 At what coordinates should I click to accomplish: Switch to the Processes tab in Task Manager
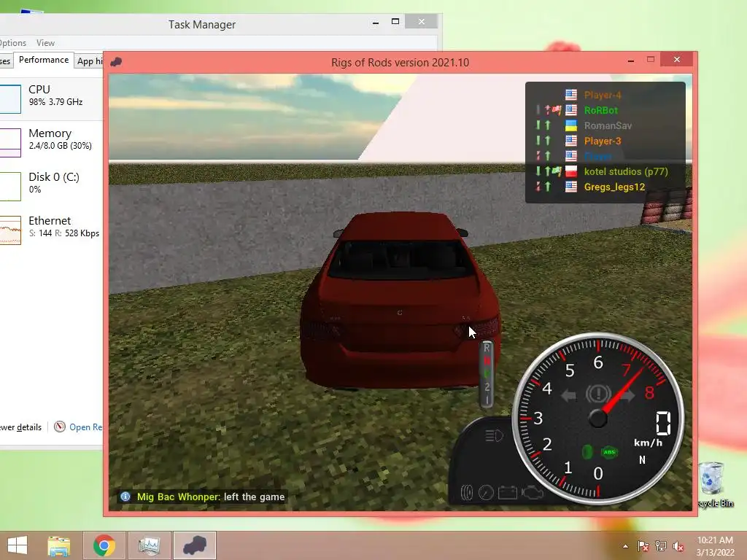(6, 61)
